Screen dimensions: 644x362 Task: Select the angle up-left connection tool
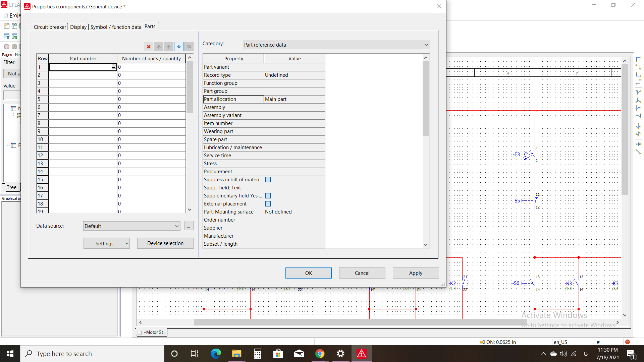click(x=638, y=82)
